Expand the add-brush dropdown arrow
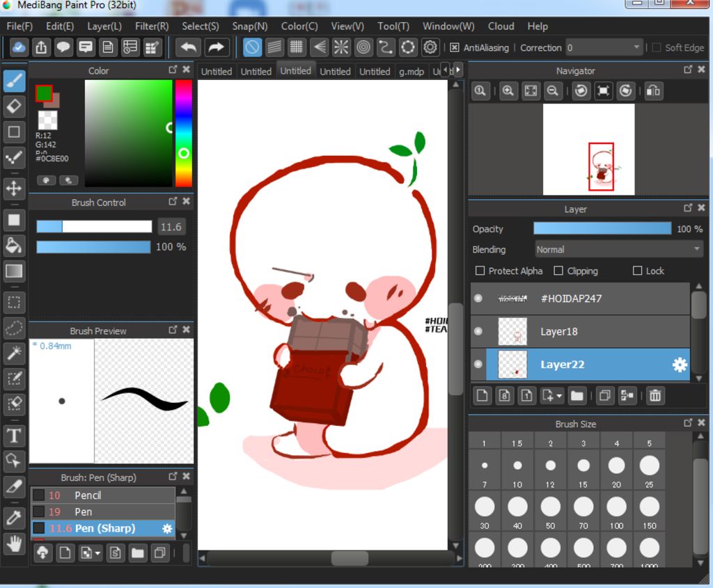This screenshot has width=713, height=588. tap(97, 553)
